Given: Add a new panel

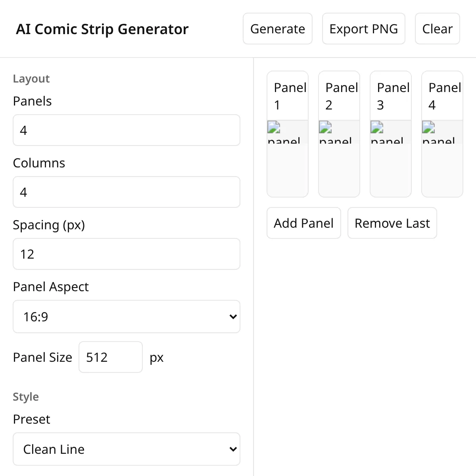Looking at the screenshot, I should coord(304,223).
